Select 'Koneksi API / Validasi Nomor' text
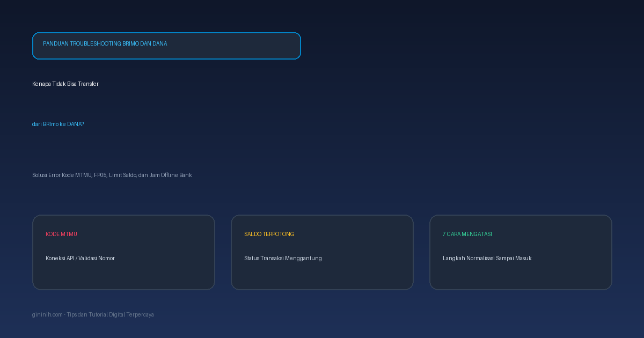 pos(80,258)
